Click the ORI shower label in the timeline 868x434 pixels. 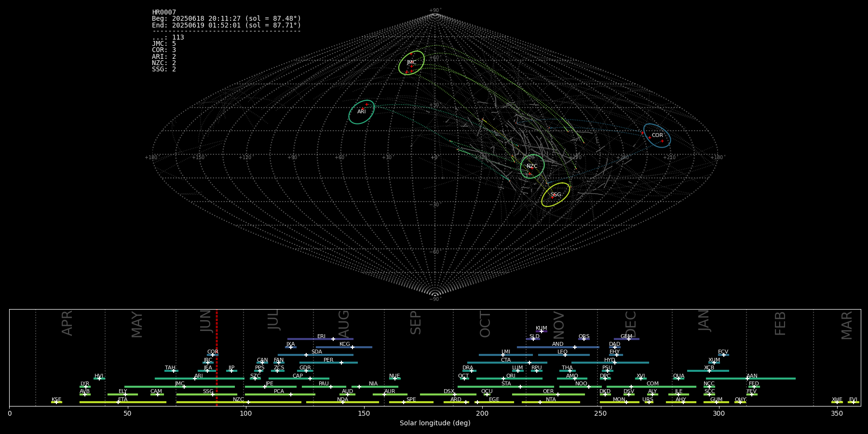point(511,376)
